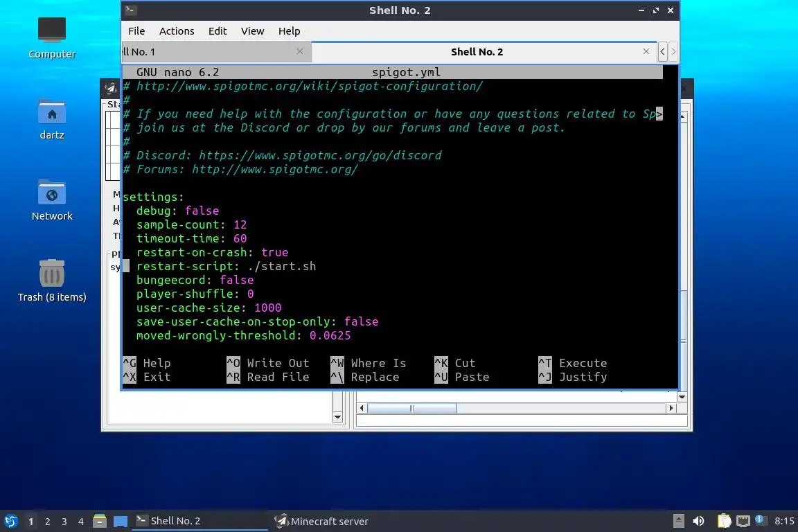Open the Lubuntu start menu bird icon

point(10,521)
